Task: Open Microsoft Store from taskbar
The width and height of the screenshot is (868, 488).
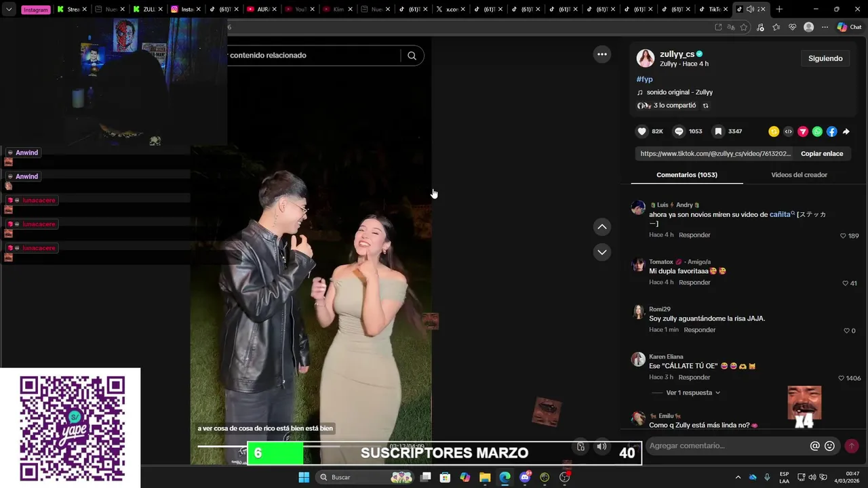Action: 445,477
